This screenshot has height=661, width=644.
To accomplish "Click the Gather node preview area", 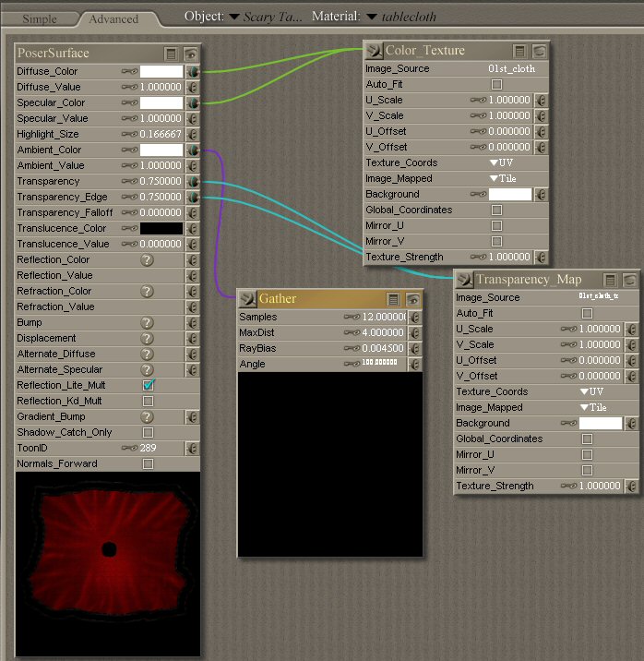I will 330,464.
